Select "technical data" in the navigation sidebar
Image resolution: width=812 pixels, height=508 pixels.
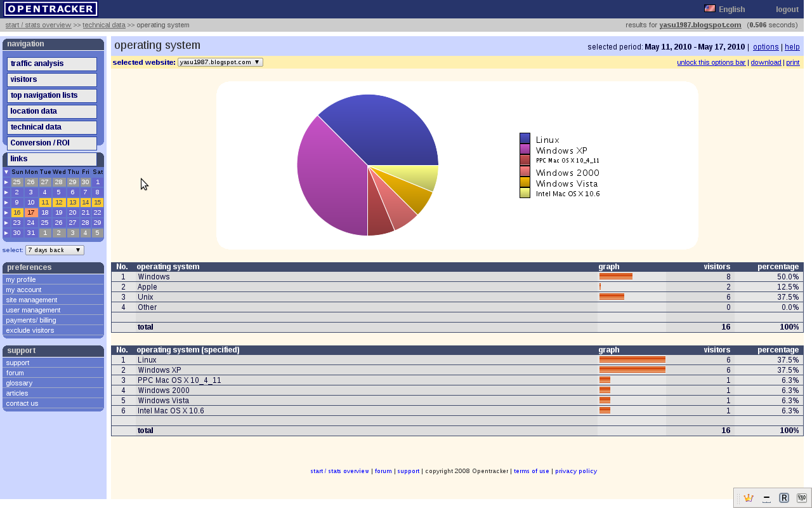pyautogui.click(x=51, y=127)
